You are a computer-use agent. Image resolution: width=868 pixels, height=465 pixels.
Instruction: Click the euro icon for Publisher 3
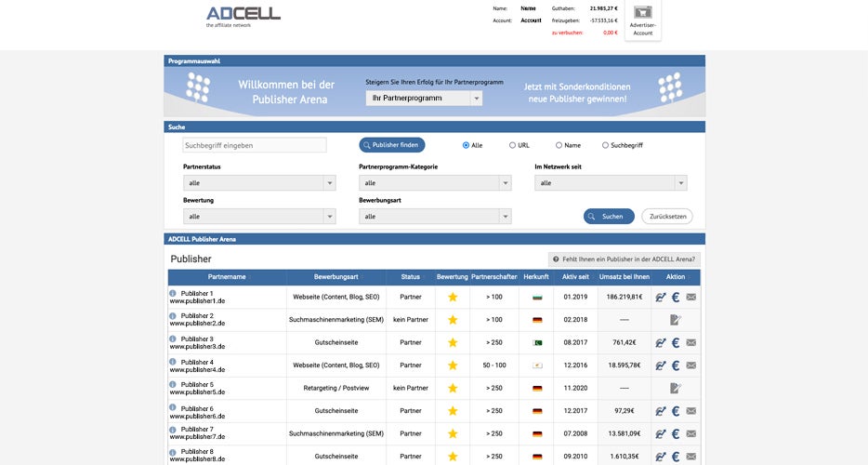(x=676, y=342)
